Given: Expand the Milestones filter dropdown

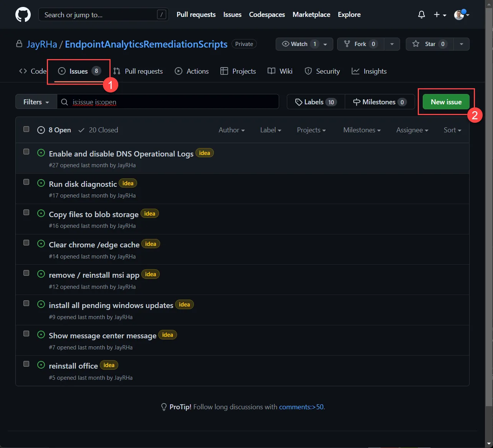Looking at the screenshot, I should pyautogui.click(x=362, y=130).
